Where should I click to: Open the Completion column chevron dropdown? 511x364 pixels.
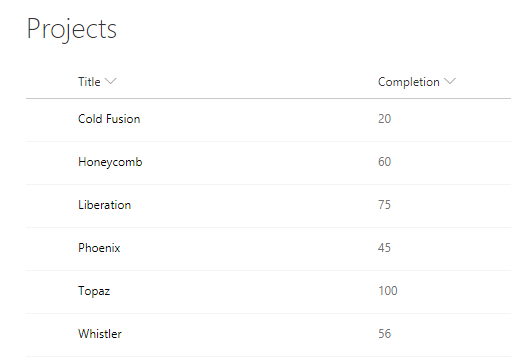pos(450,81)
